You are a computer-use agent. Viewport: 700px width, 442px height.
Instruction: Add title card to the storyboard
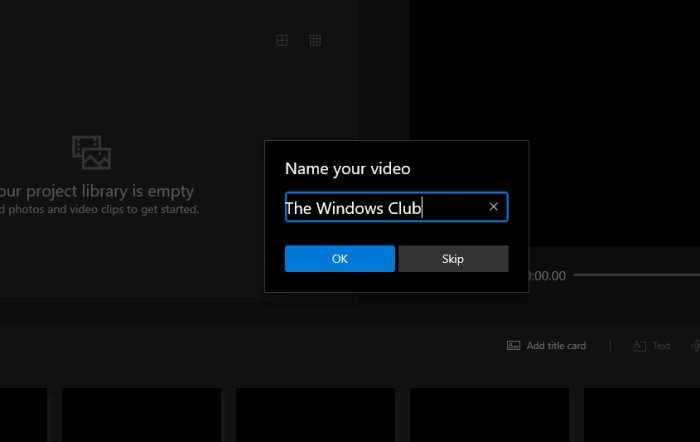pos(546,346)
